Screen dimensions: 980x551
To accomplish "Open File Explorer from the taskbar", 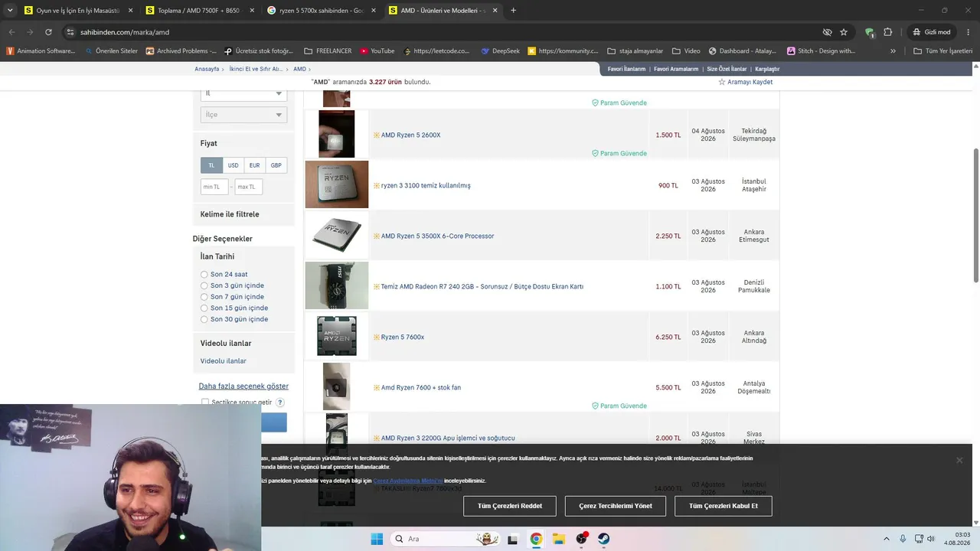I will click(x=559, y=539).
